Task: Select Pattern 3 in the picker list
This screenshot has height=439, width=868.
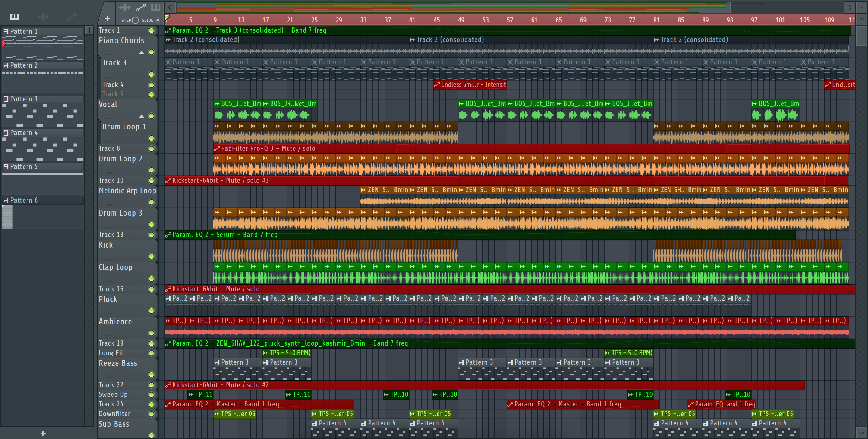Action: 24,99
